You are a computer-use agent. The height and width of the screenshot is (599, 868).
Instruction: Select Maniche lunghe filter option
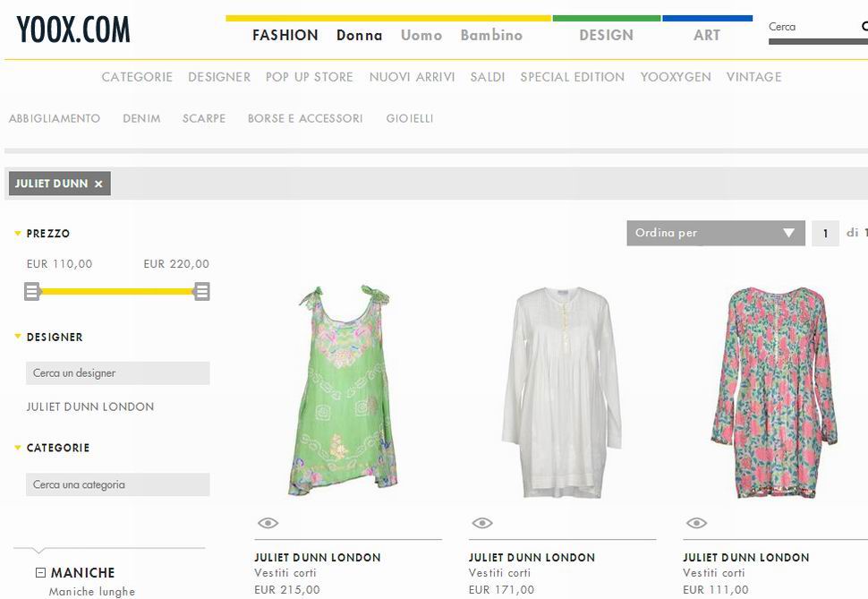(92, 592)
